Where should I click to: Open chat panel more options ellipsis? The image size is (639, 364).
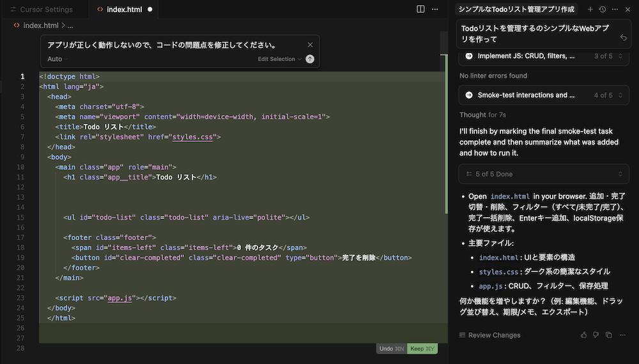[615, 9]
